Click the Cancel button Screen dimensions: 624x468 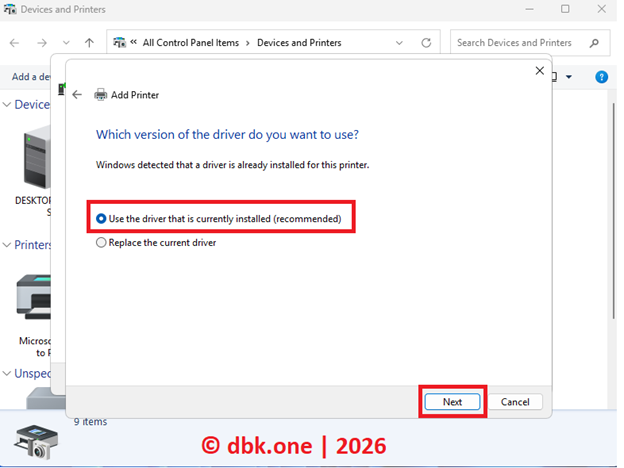point(515,401)
